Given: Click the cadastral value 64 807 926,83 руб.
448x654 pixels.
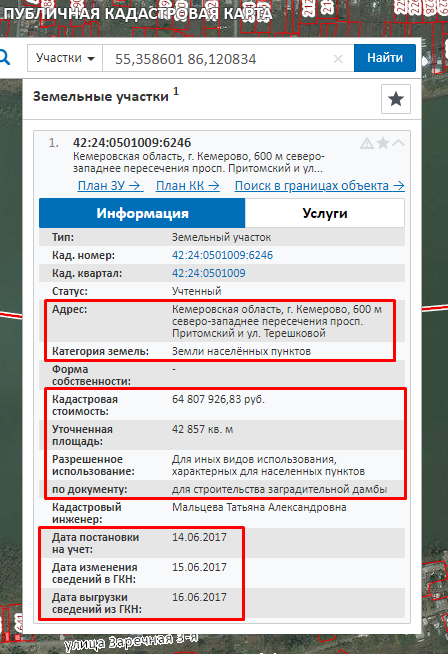Looking at the screenshot, I should 218,399.
